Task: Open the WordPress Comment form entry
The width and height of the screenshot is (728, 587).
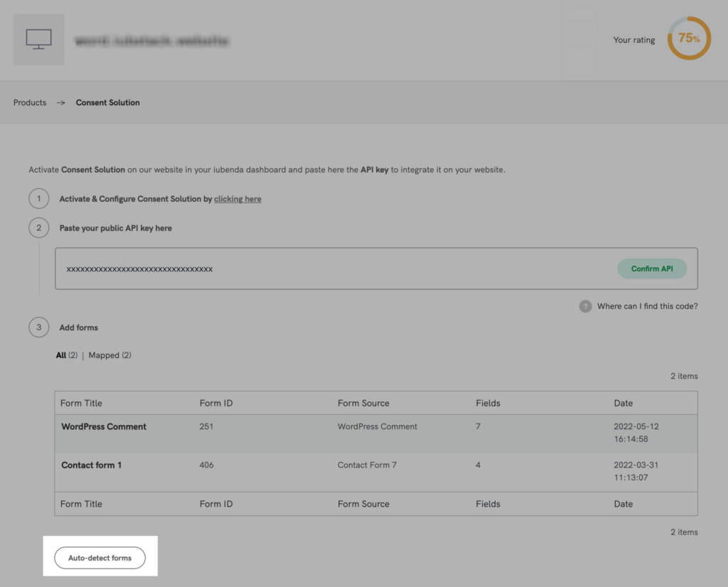Action: click(x=104, y=427)
